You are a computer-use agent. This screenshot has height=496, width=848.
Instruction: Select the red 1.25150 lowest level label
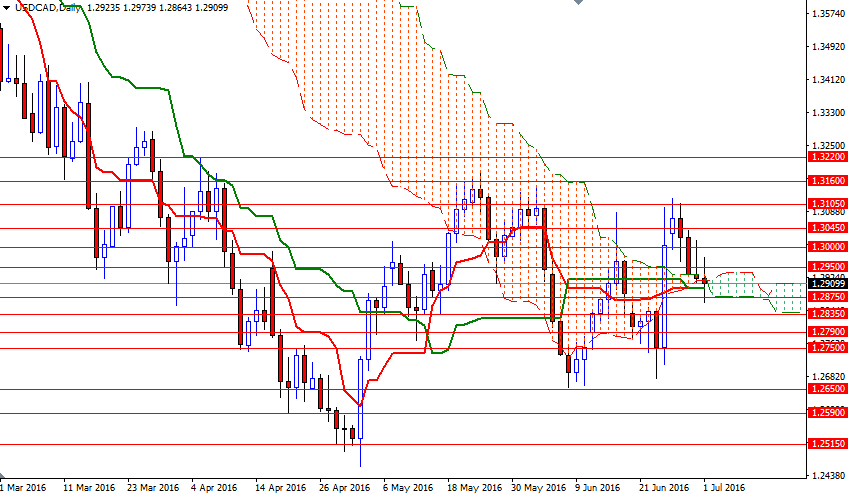click(x=826, y=443)
